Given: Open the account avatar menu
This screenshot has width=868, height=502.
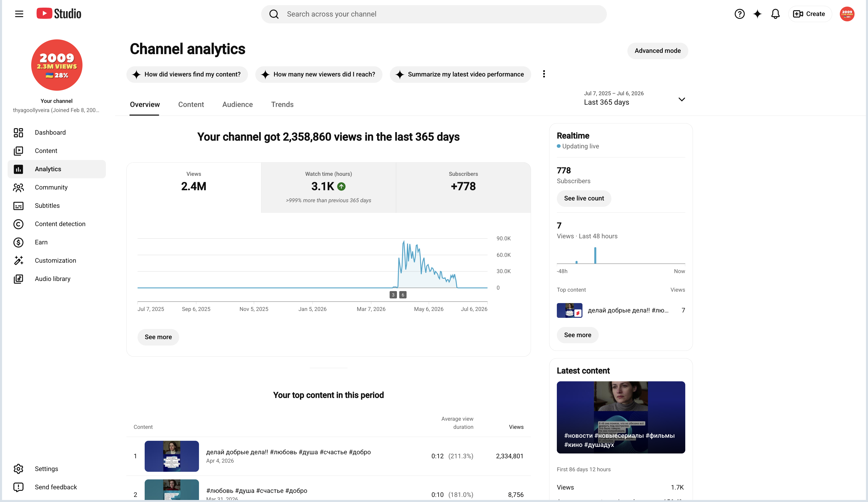Looking at the screenshot, I should click(x=847, y=14).
